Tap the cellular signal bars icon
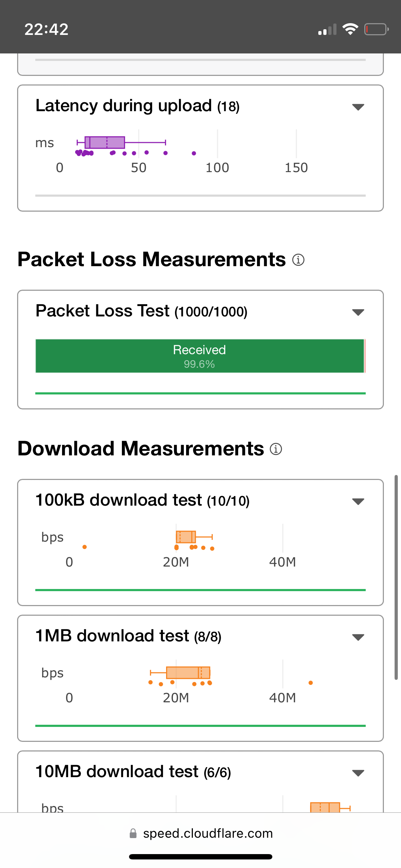This screenshot has width=401, height=868. [327, 29]
